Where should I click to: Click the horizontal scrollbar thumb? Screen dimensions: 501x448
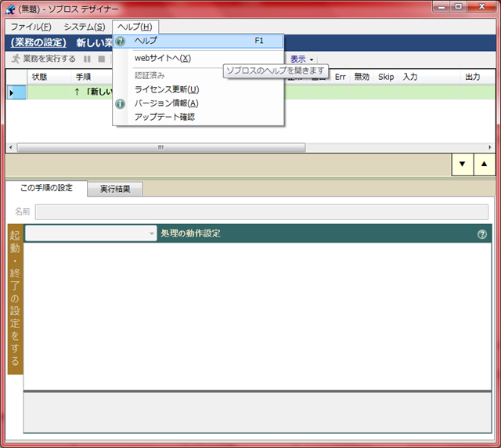click(x=161, y=147)
